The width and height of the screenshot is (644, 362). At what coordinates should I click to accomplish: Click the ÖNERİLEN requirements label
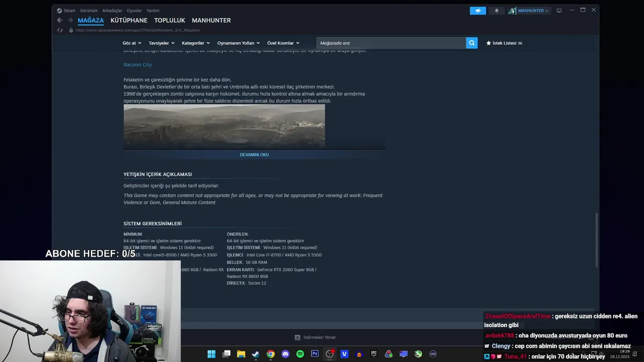(237, 234)
